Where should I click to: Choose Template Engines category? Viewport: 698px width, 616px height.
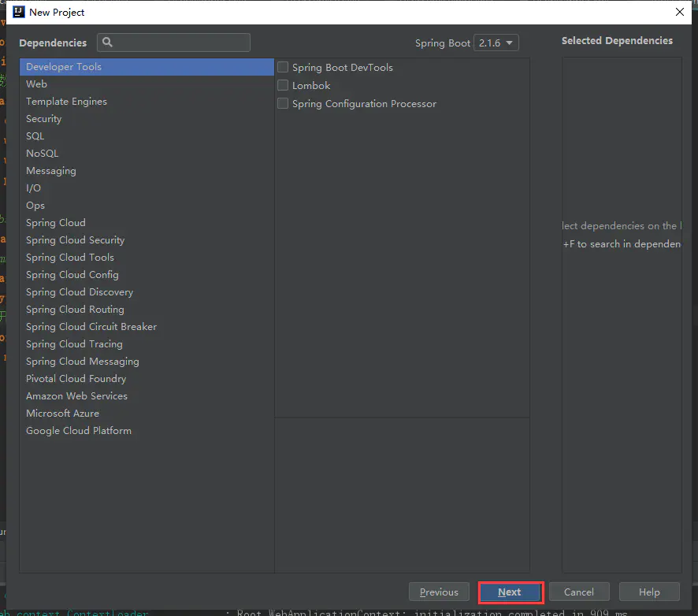pyautogui.click(x=147, y=102)
